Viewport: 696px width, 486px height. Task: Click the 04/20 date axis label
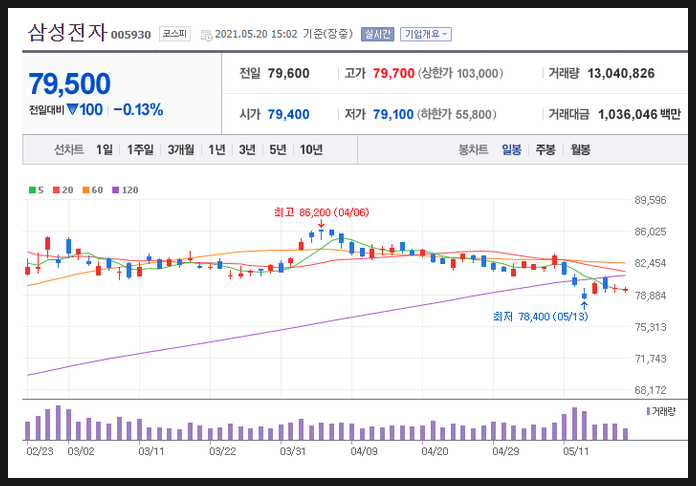[435, 451]
